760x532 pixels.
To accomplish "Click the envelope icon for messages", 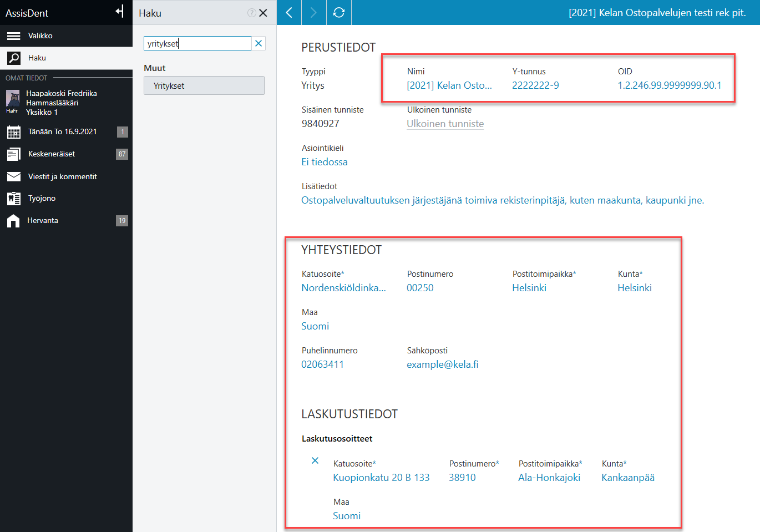I will pos(14,176).
